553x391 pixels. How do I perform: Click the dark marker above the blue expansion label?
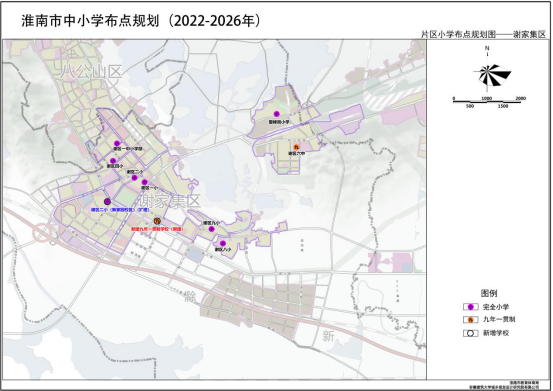[108, 202]
